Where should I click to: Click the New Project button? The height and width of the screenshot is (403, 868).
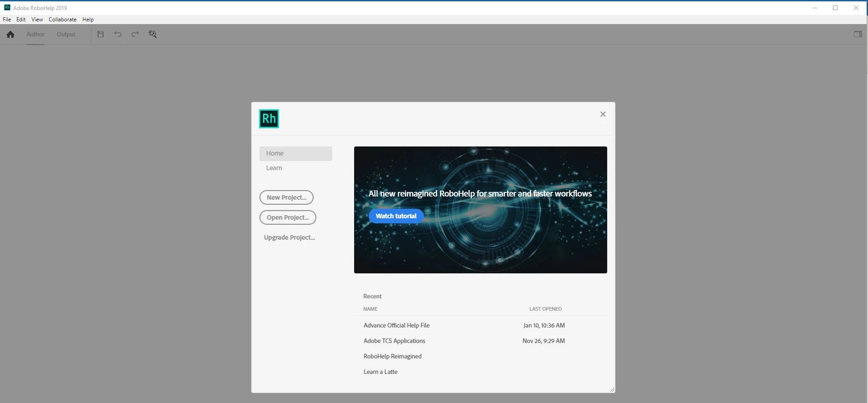(x=286, y=197)
